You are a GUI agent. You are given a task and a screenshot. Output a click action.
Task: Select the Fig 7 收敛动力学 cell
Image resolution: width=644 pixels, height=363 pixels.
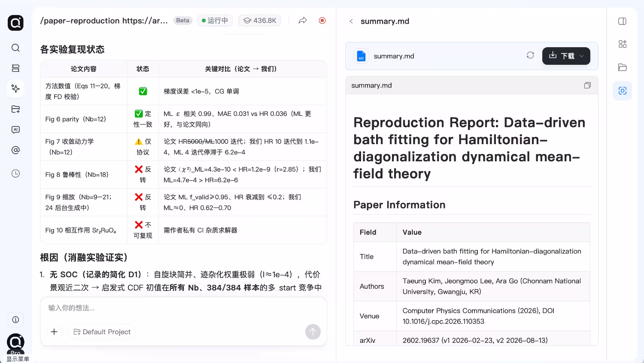(84, 147)
